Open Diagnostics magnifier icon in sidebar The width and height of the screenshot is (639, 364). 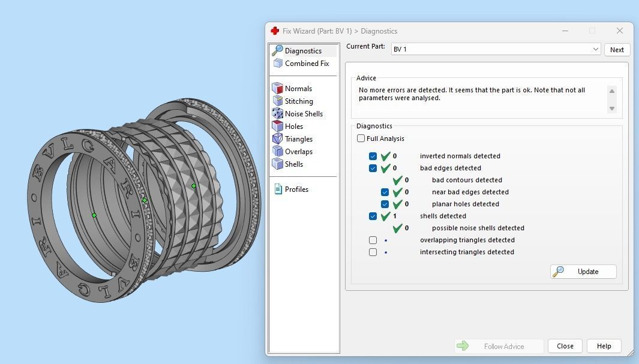point(278,50)
